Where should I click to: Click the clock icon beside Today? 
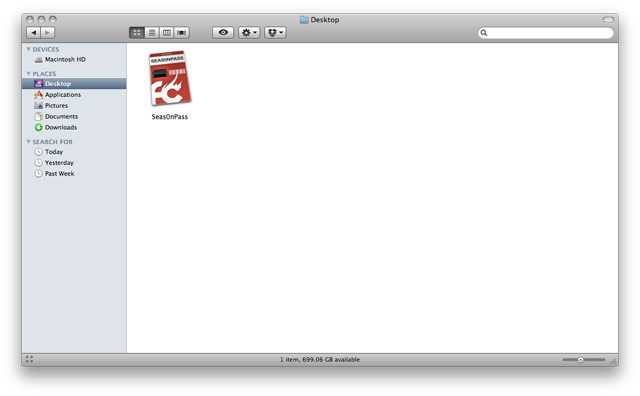38,152
